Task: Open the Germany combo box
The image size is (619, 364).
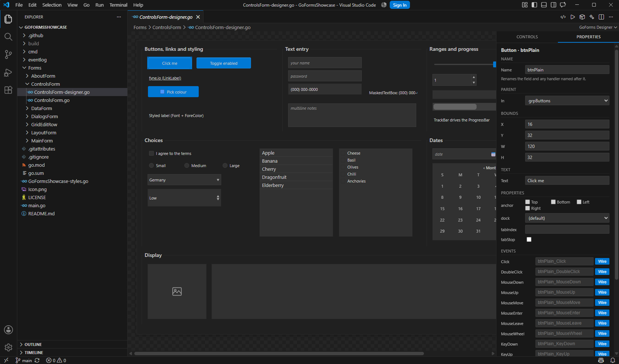Action: 184,180
